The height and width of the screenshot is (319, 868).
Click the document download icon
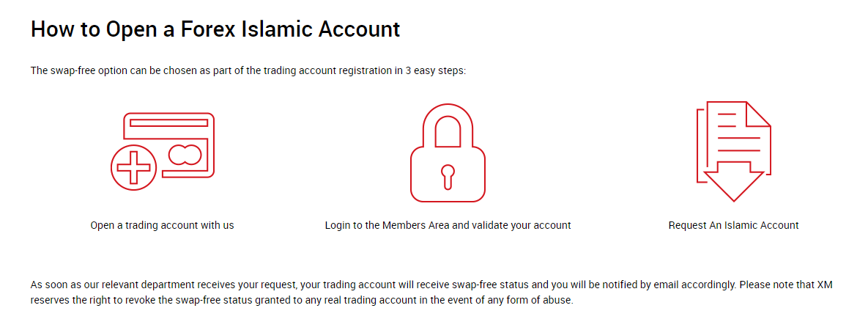click(733, 151)
